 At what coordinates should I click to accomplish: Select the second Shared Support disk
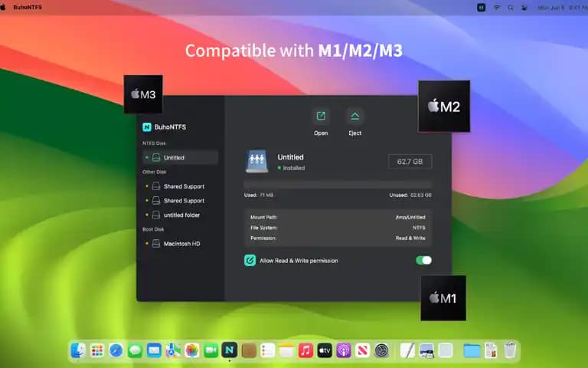pos(180,201)
